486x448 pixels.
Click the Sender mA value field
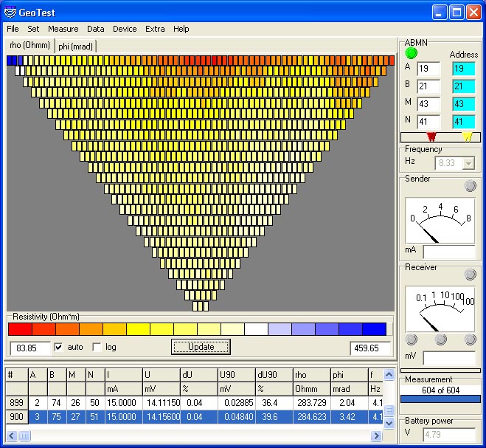click(x=449, y=252)
